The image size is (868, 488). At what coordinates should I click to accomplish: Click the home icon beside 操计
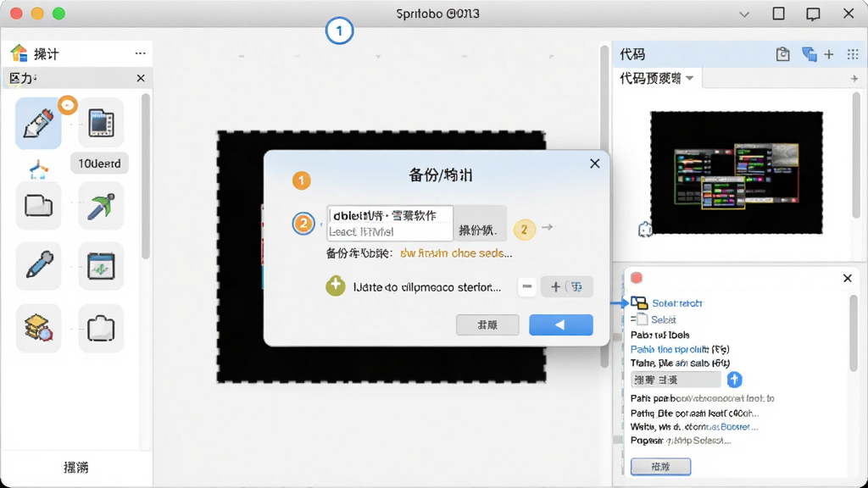pyautogui.click(x=19, y=53)
